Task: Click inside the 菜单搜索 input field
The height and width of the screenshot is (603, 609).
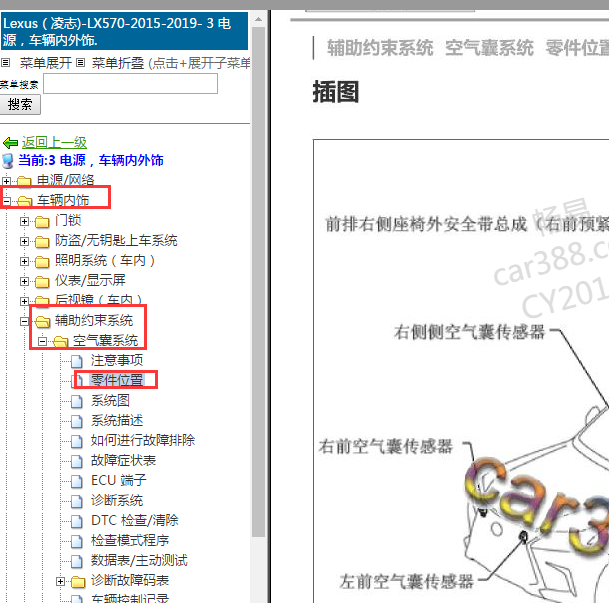Action: pos(130,83)
